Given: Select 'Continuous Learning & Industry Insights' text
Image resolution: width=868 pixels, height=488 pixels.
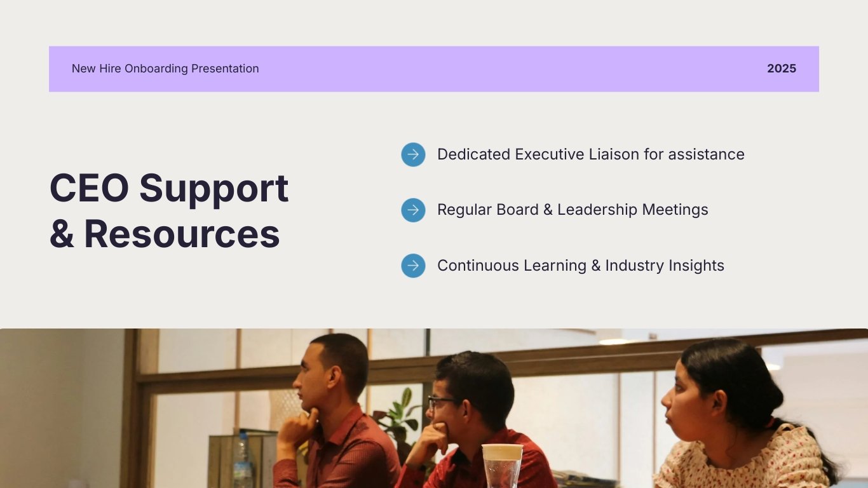Looking at the screenshot, I should point(580,266).
